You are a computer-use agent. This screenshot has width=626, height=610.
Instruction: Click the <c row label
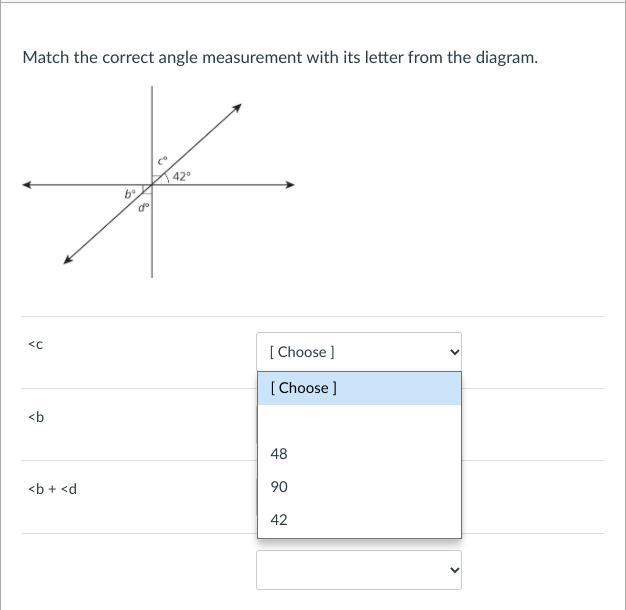[x=36, y=344]
